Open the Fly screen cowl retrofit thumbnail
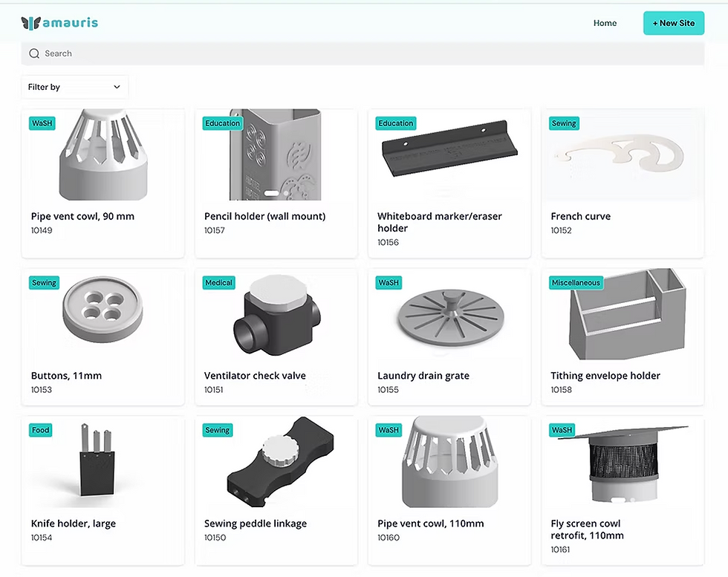 (x=624, y=464)
